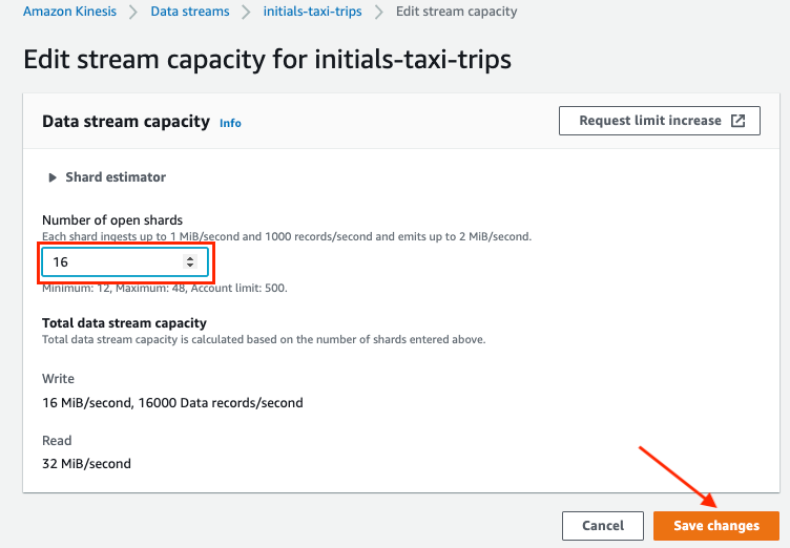This screenshot has height=548, width=790.
Task: Click the Number of open shards label
Action: [112, 220]
